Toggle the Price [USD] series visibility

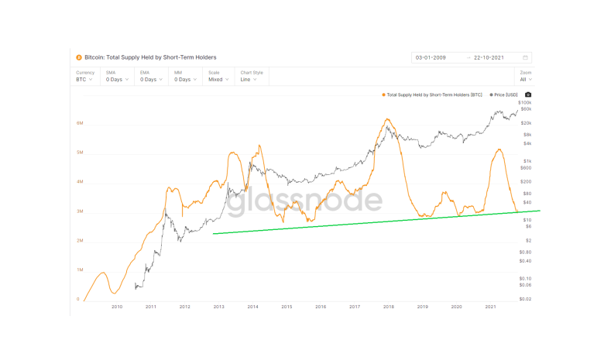coord(507,94)
